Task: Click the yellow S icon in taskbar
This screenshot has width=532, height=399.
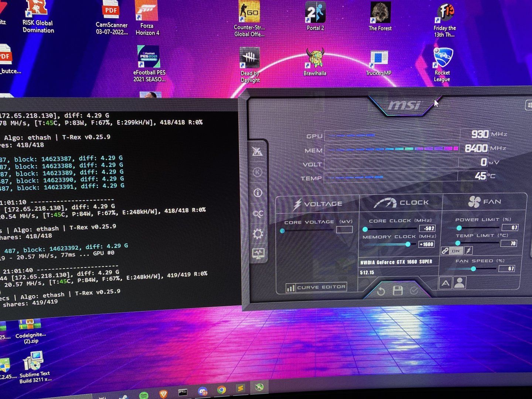Action: (x=241, y=388)
